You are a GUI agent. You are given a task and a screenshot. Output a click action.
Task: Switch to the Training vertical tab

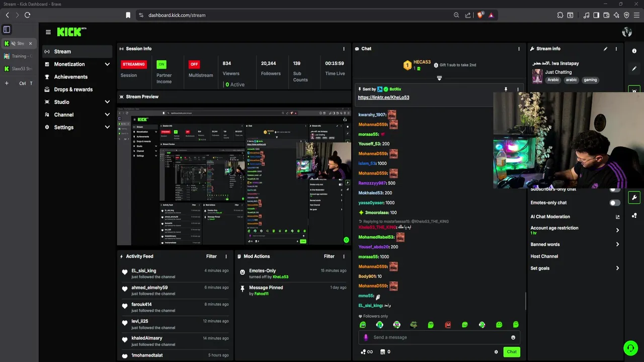[19, 56]
